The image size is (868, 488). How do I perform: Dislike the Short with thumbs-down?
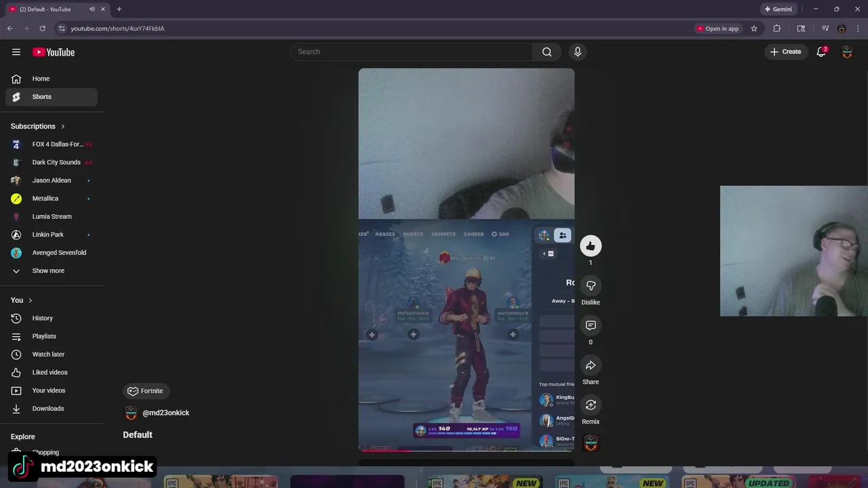591,285
